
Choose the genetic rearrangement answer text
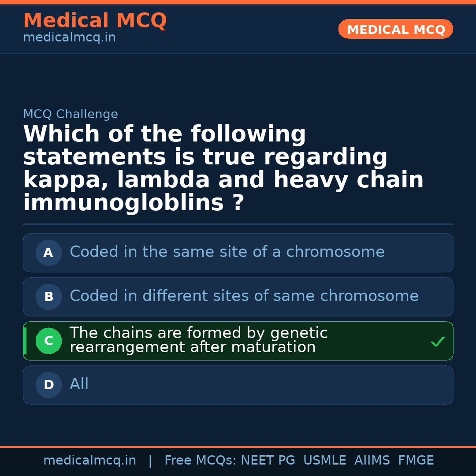point(198,340)
